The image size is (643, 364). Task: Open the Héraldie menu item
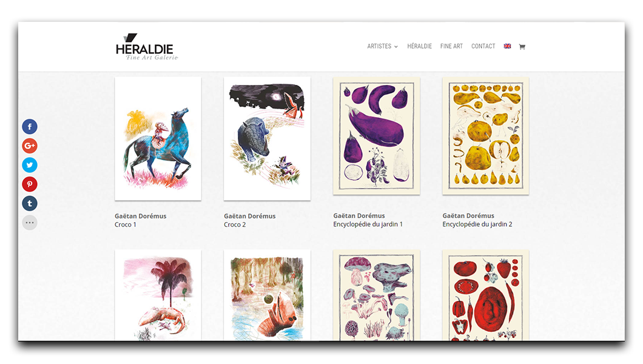tap(420, 46)
